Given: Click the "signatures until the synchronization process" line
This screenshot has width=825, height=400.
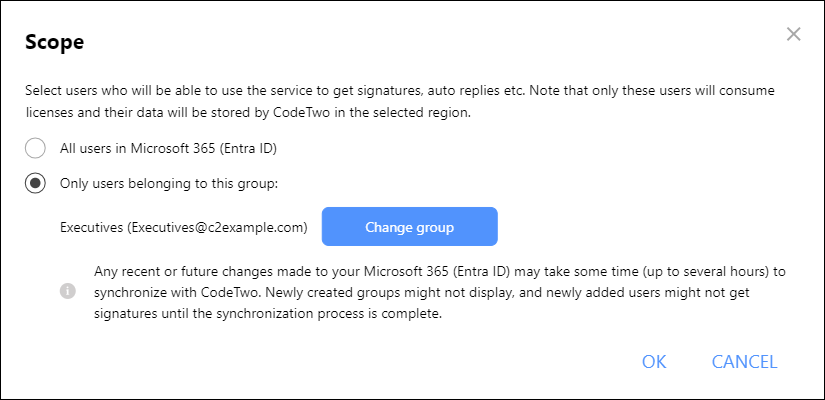Looking at the screenshot, I should 266,315.
